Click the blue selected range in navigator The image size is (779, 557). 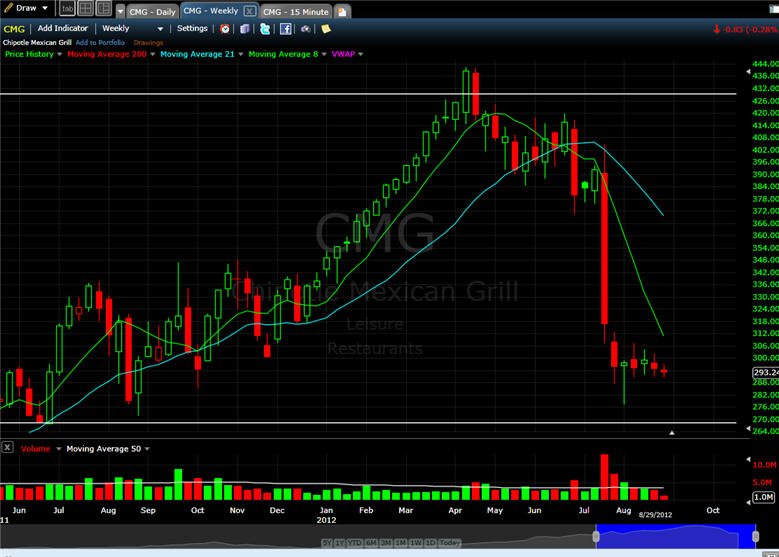[676, 537]
